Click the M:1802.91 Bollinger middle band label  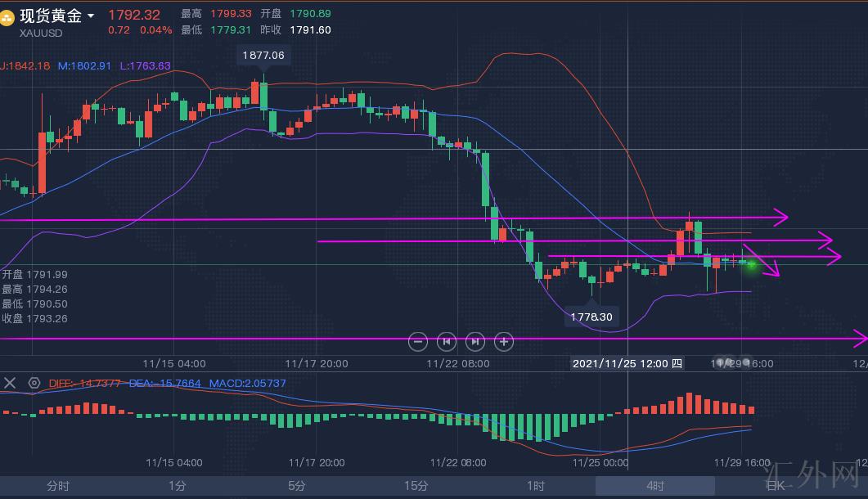[x=84, y=65]
